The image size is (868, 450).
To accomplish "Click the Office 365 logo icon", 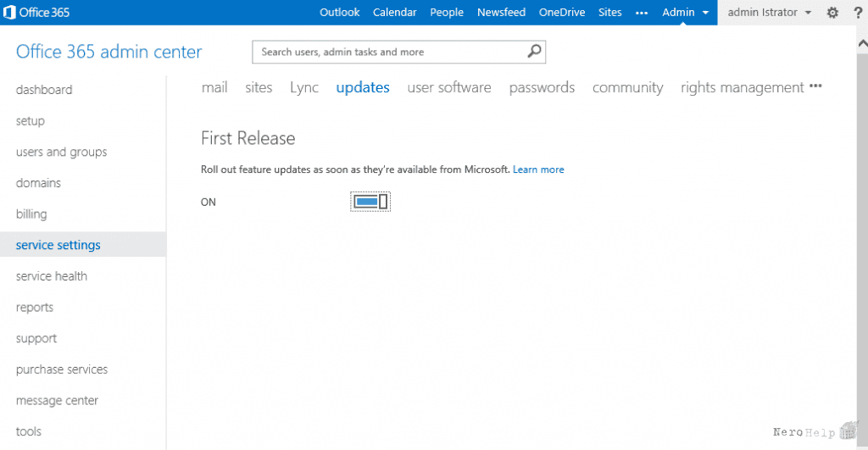I will coord(9,12).
